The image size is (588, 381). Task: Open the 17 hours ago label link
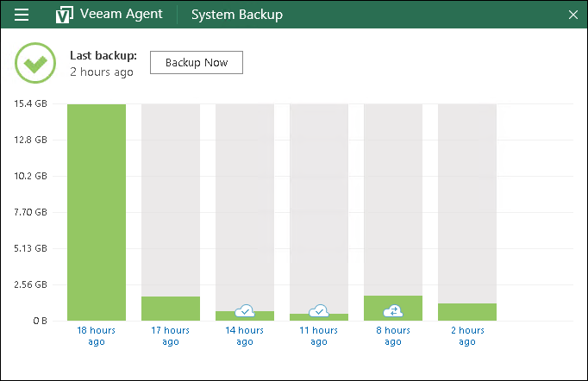point(171,336)
